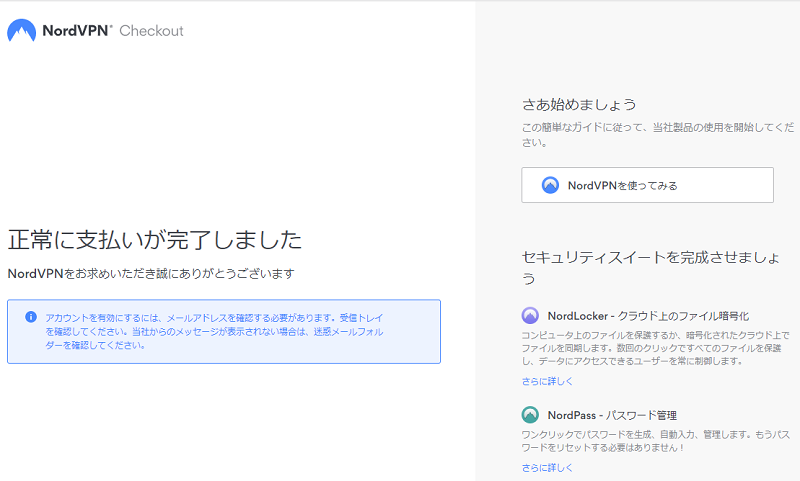Click the NordVPN mountain logo in header
This screenshot has width=800, height=481.
(x=21, y=31)
